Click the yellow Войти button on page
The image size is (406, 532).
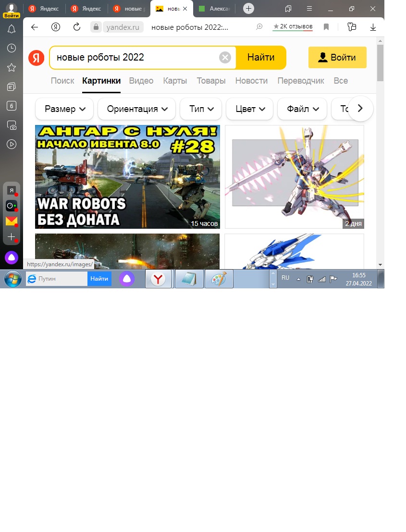pos(337,58)
